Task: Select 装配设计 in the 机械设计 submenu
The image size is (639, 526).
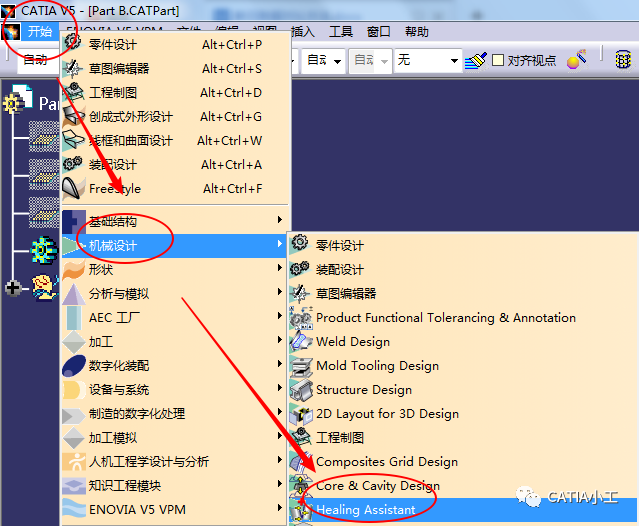Action: (463, 269)
